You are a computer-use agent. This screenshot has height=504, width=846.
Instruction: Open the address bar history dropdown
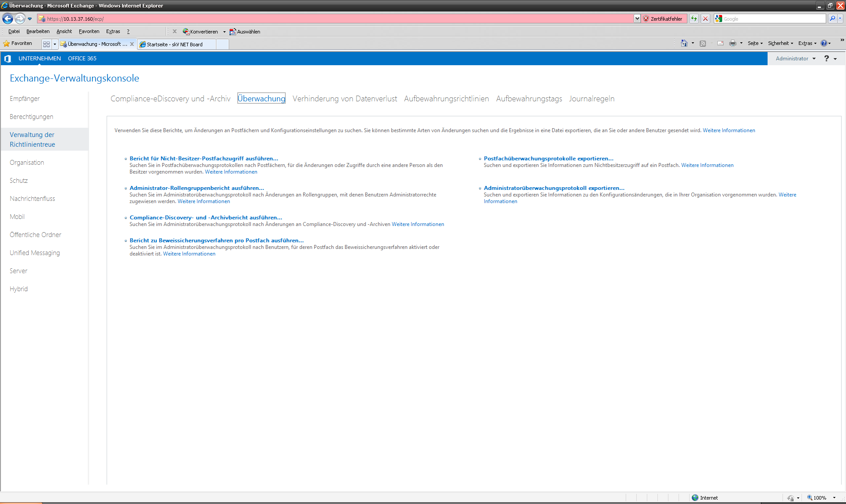point(637,19)
